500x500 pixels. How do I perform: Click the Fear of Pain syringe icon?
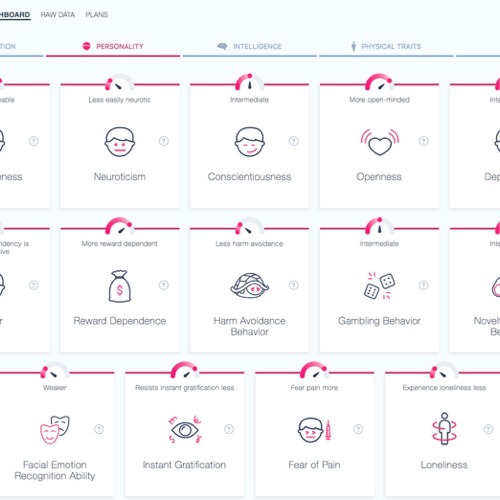pyautogui.click(x=314, y=430)
